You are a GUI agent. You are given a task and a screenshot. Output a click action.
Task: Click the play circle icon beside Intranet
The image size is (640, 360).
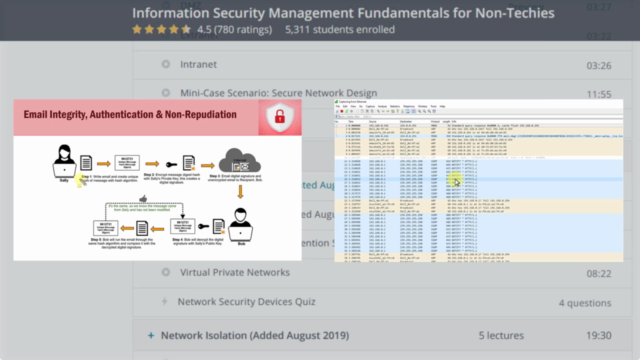(x=166, y=64)
